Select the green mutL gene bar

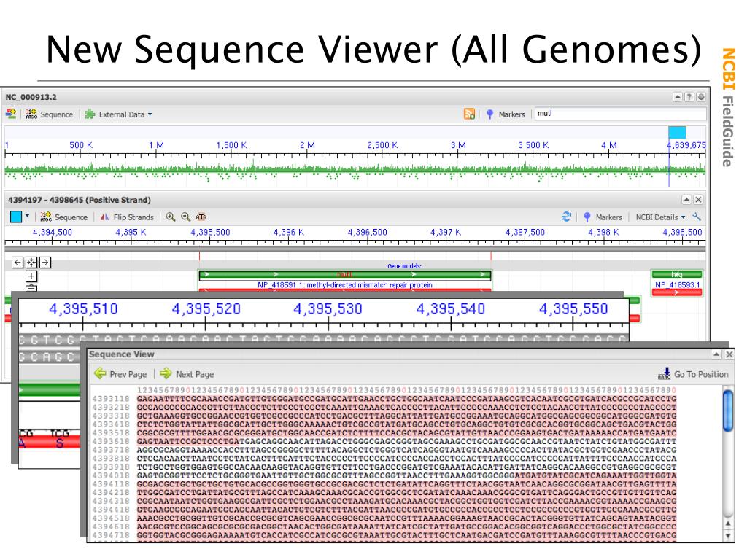pos(344,274)
